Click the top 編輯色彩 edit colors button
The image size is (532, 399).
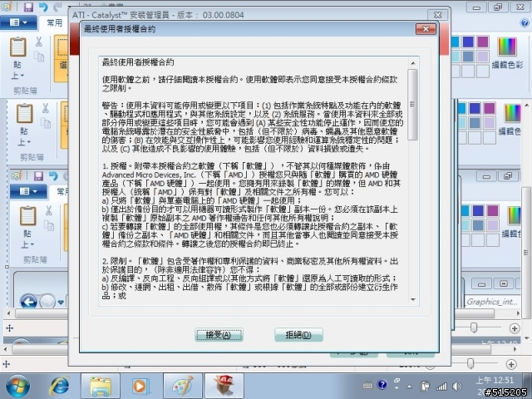coord(507,52)
